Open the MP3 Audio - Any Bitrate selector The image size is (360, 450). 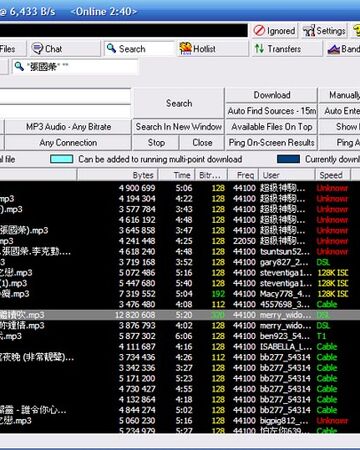point(68,127)
